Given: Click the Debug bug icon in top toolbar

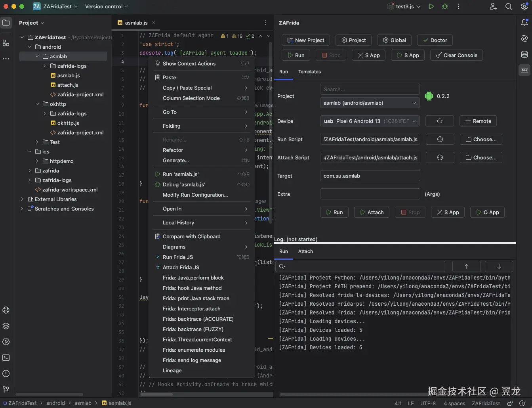Looking at the screenshot, I should [445, 6].
